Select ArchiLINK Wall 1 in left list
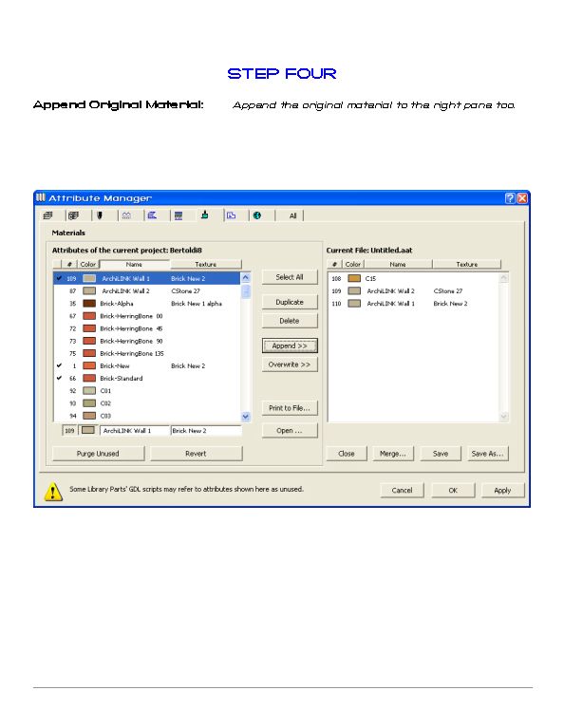The height and width of the screenshot is (728, 564). coord(147,278)
